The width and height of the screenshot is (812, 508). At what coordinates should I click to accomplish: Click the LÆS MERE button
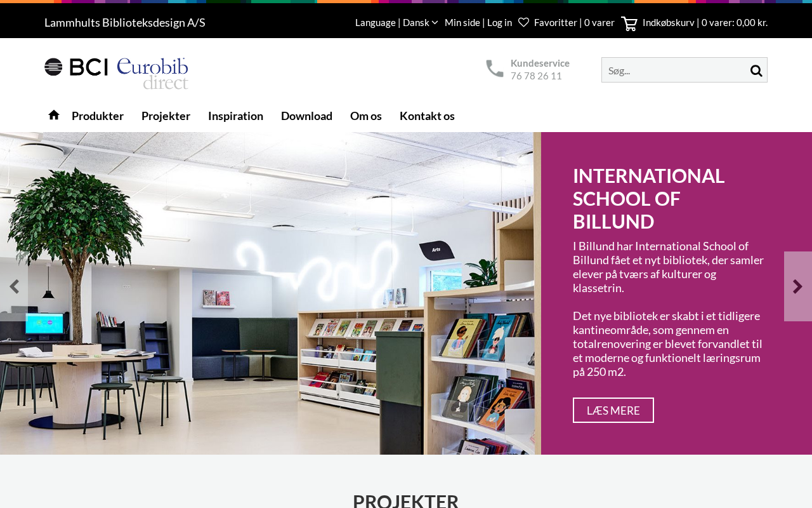[x=613, y=410]
